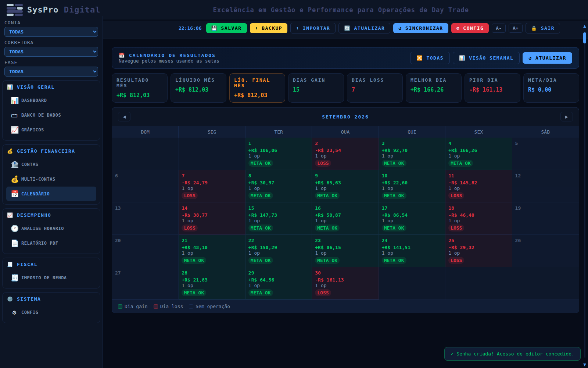Open the Dashboard menu item
Image resolution: width=588 pixels, height=368 pixels.
pyautogui.click(x=51, y=100)
